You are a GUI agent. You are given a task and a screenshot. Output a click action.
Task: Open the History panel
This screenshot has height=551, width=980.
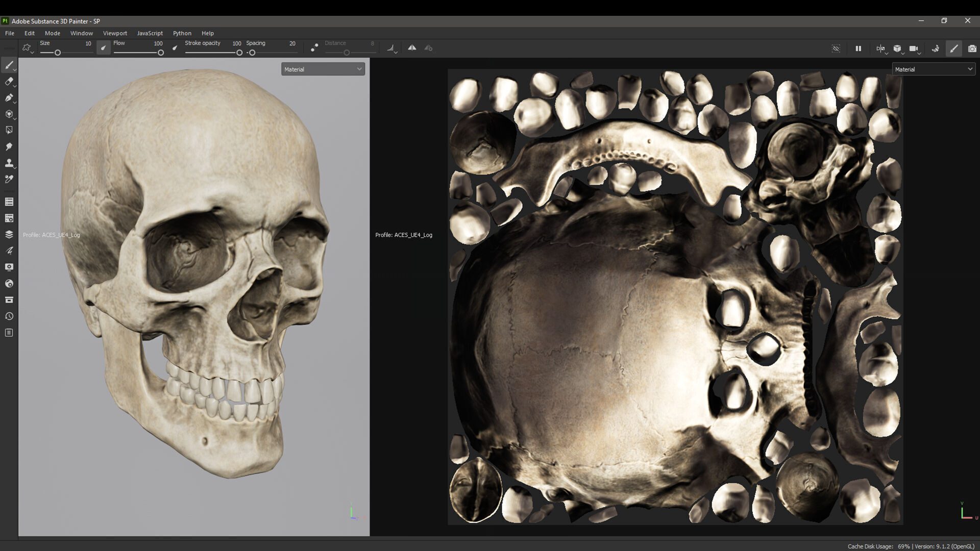tap(9, 316)
